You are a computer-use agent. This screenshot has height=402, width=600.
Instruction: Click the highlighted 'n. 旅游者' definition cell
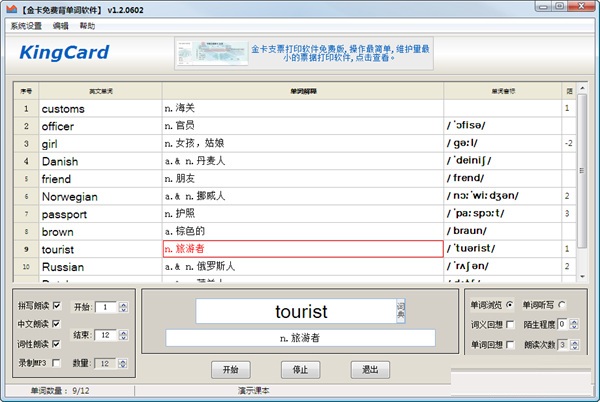pos(303,249)
